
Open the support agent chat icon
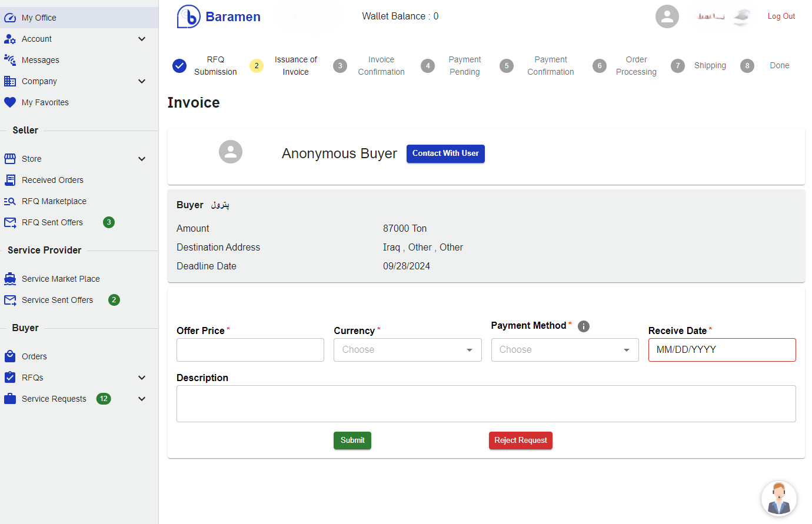779,499
